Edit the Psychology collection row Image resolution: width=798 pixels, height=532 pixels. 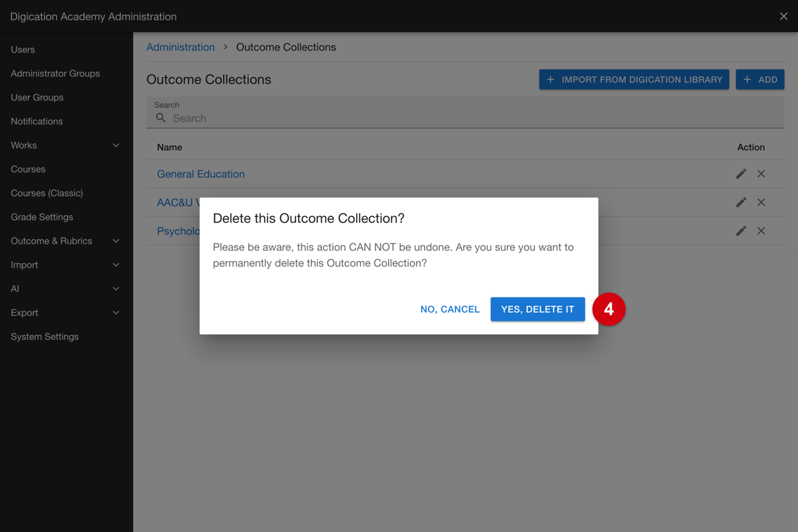tap(741, 231)
